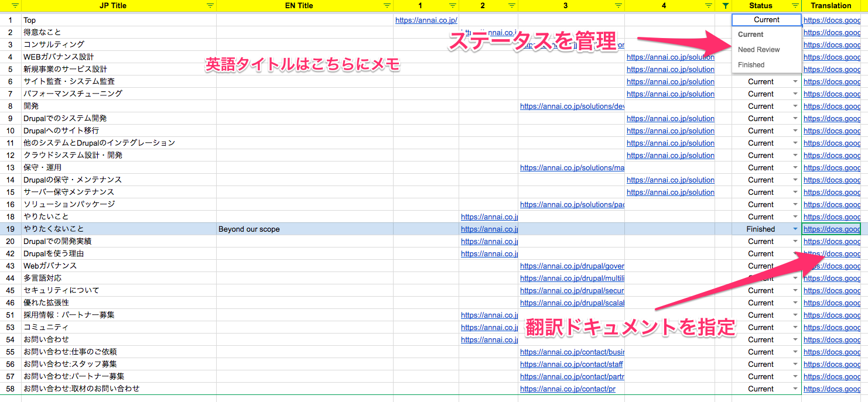
Task: Open the filter icon in JP Title header
Action: click(x=210, y=6)
